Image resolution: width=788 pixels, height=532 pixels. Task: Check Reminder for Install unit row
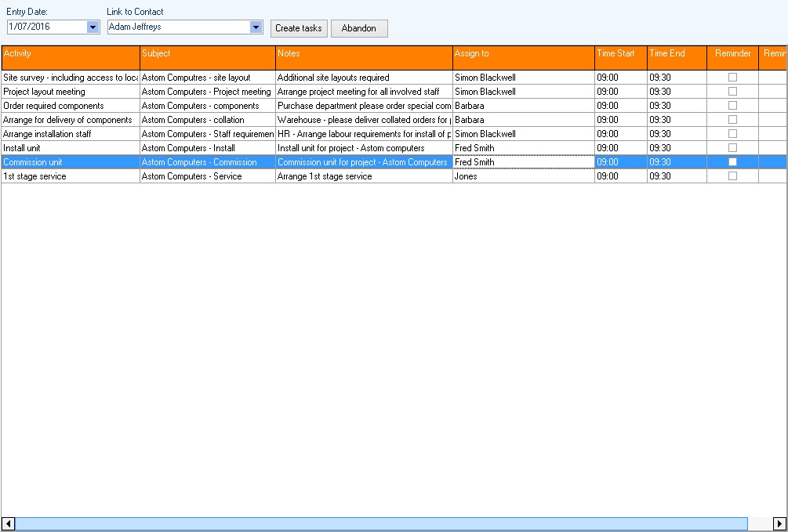732,148
